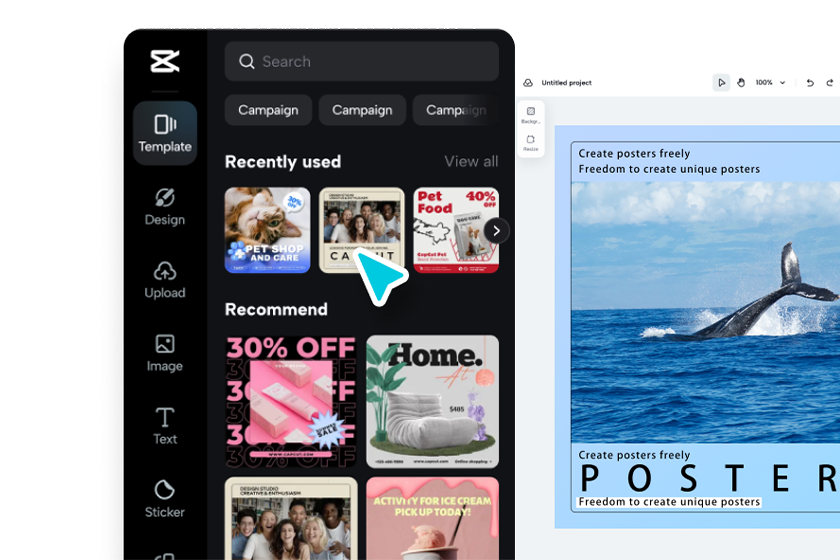Select highlighted bottom 'Freedom to create unique posters' text

point(669,502)
